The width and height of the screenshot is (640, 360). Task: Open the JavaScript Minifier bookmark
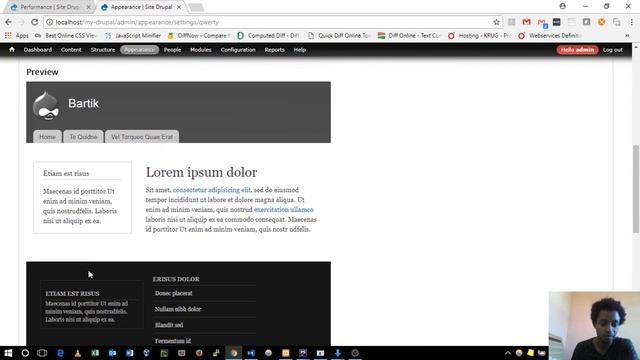click(133, 36)
